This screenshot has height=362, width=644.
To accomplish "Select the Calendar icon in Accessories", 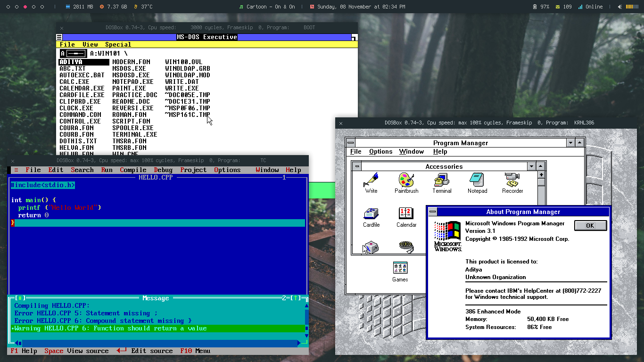I will tap(406, 214).
